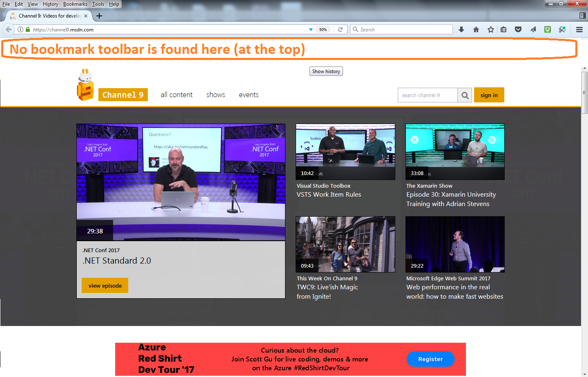Image resolution: width=588 pixels, height=377 pixels.
Task: Click the scrollbar up arrow
Action: [x=584, y=69]
